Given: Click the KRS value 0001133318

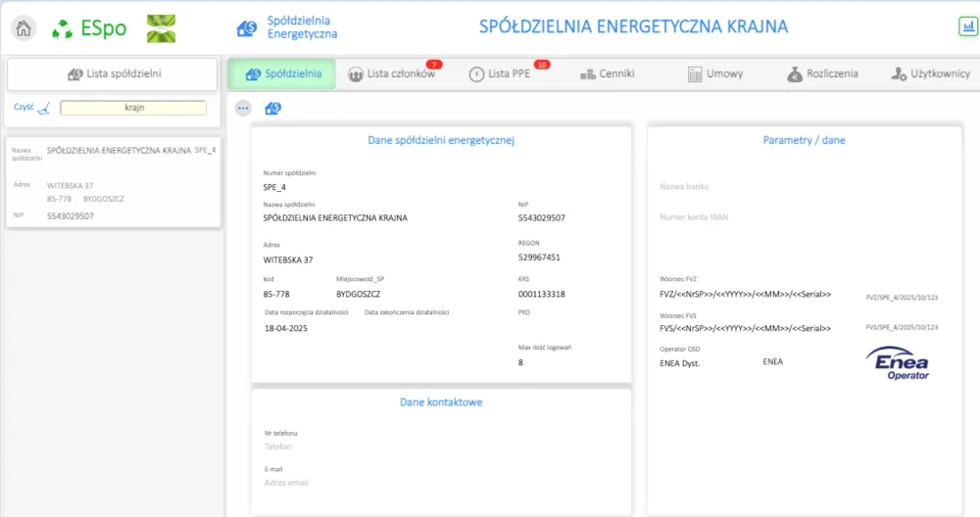Looking at the screenshot, I should tap(541, 294).
